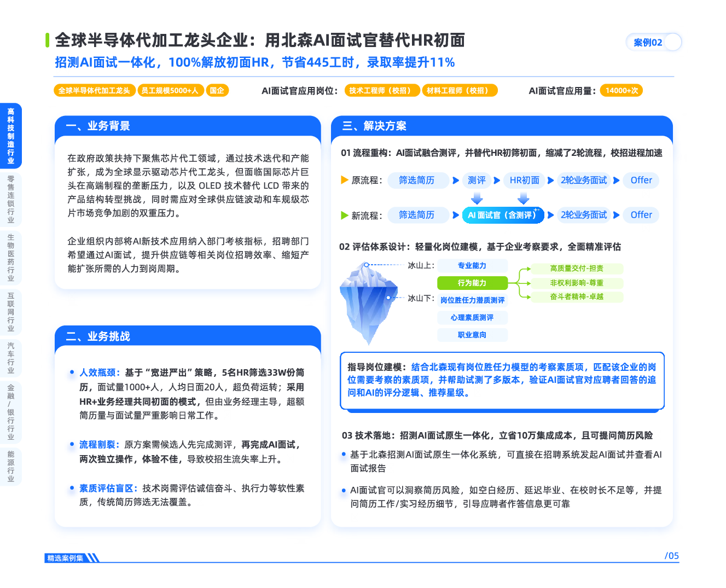Viewport: 726px width, 588px height.
Task: Select the green 行为能力 box
Action: coord(472,283)
